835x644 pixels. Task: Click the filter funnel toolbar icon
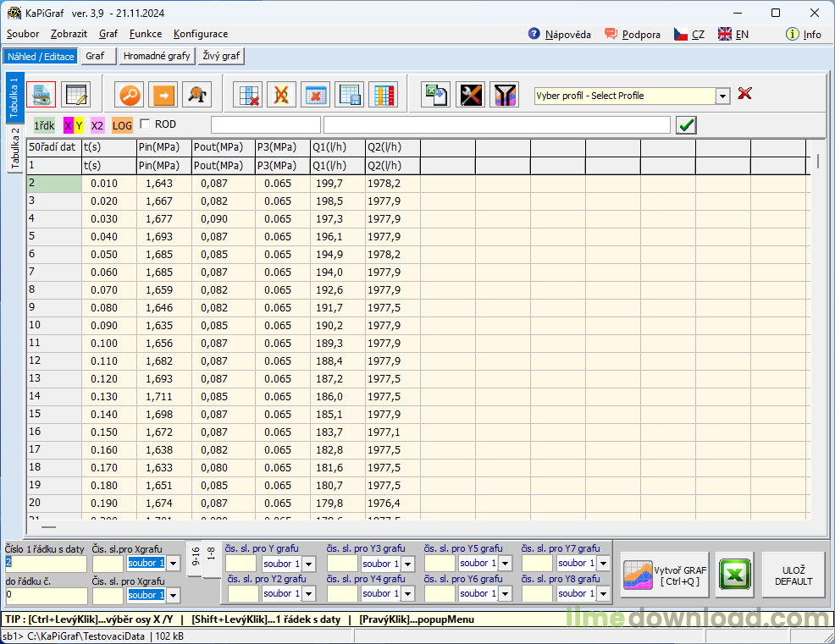pos(505,95)
